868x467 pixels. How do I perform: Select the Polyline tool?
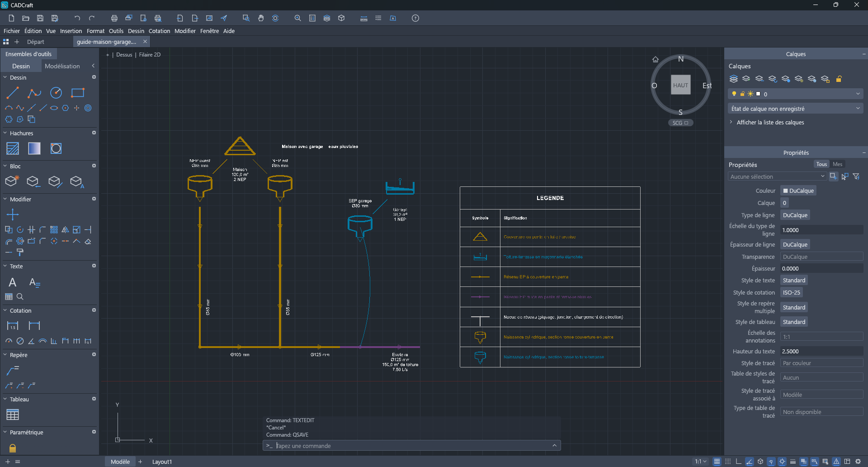[34, 93]
